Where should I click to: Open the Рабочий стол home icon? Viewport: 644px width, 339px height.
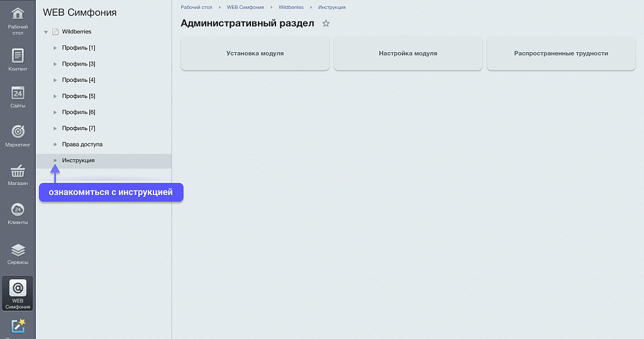(18, 14)
